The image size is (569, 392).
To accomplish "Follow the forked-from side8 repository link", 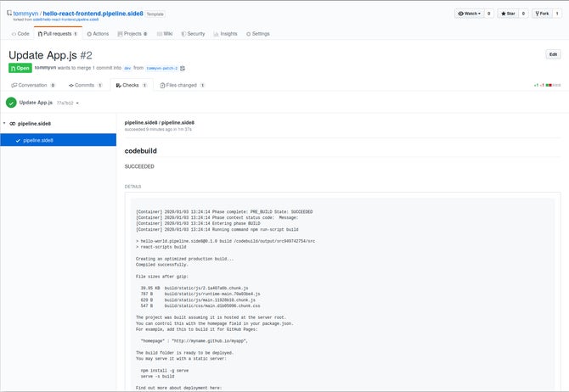I will (65, 20).
